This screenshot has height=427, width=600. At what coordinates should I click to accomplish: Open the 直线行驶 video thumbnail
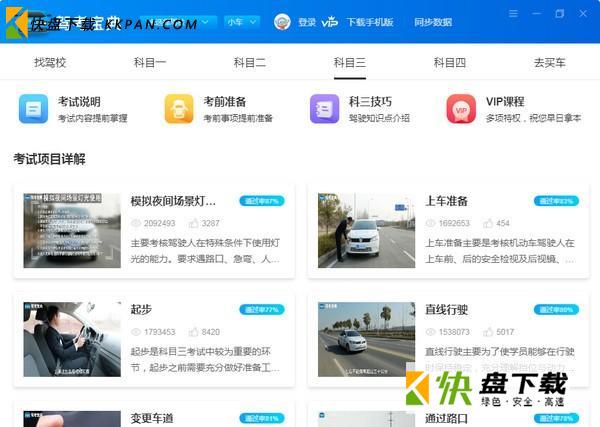tap(367, 339)
